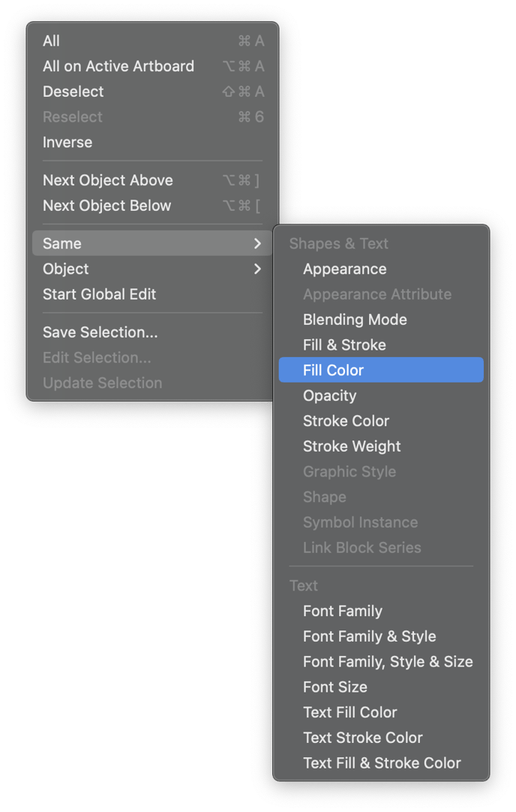Select text with same Font Family
Image resolution: width=516 pixels, height=812 pixels.
pyautogui.click(x=343, y=611)
